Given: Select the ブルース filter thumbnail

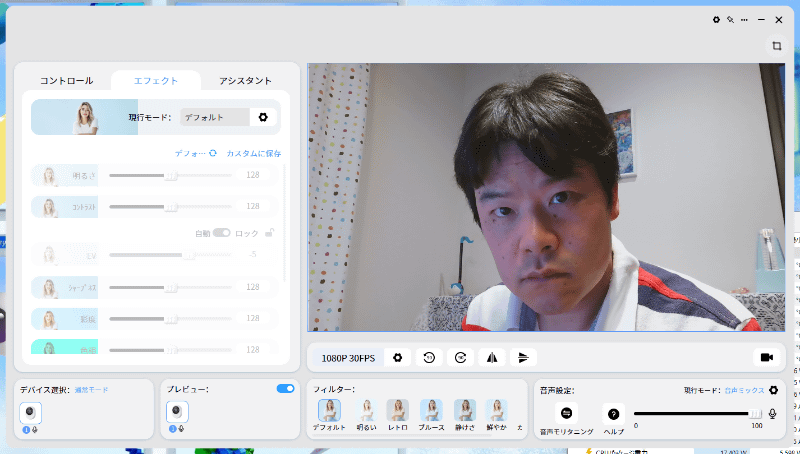Looking at the screenshot, I should (431, 410).
